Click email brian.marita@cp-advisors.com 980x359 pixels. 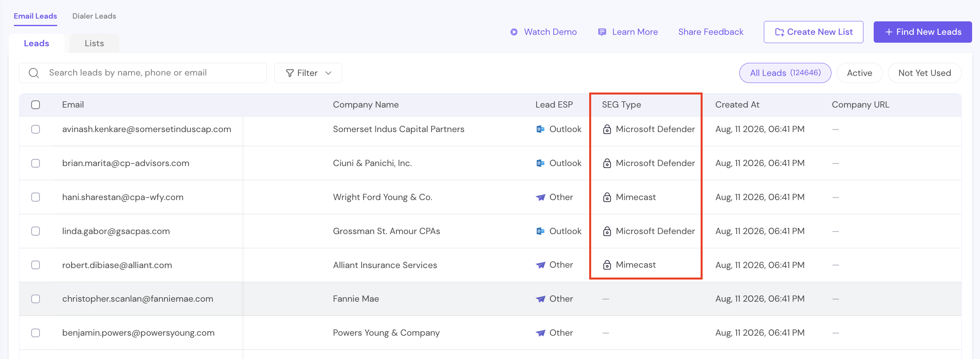coord(126,163)
